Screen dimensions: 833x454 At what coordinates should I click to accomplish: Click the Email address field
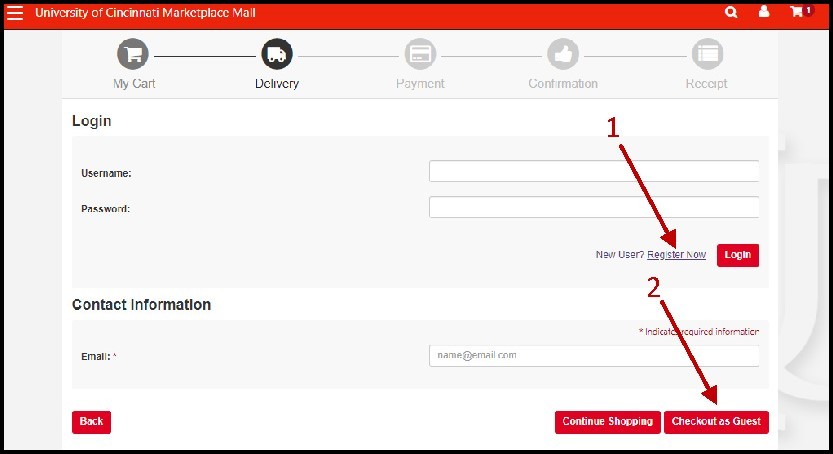[x=593, y=355]
